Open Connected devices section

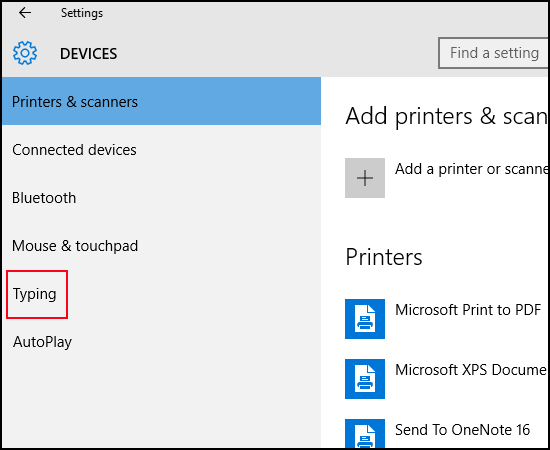pyautogui.click(x=161, y=150)
